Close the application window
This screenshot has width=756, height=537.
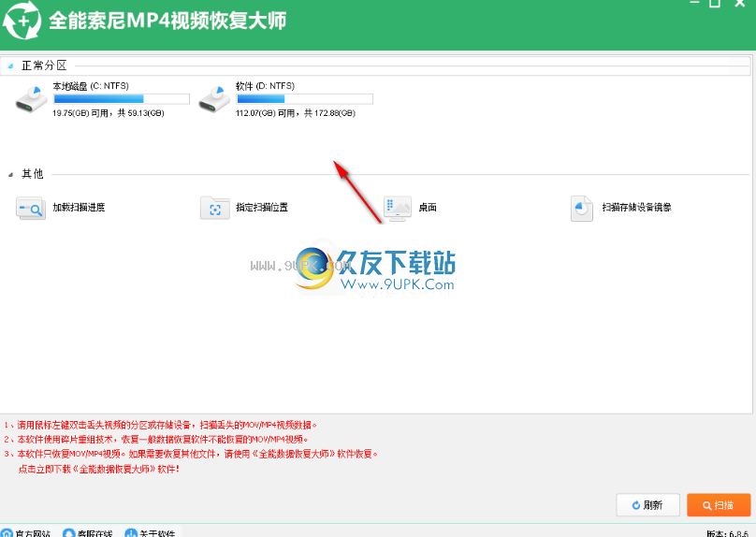pos(739,3)
